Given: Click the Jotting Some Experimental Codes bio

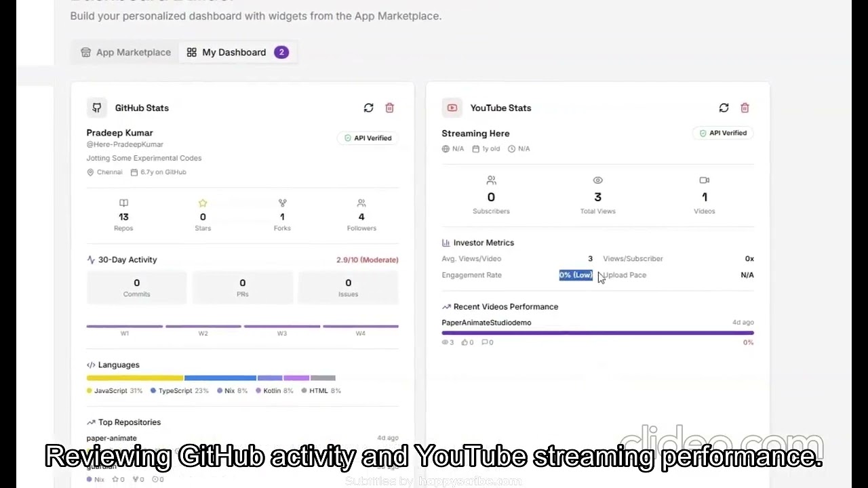Looking at the screenshot, I should 144,158.
